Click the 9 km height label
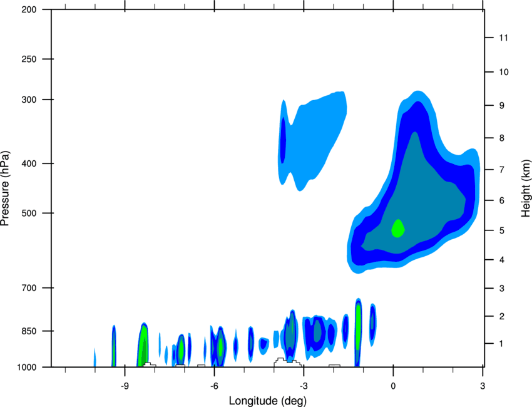Screen dimensions: 532x407 point(501,106)
